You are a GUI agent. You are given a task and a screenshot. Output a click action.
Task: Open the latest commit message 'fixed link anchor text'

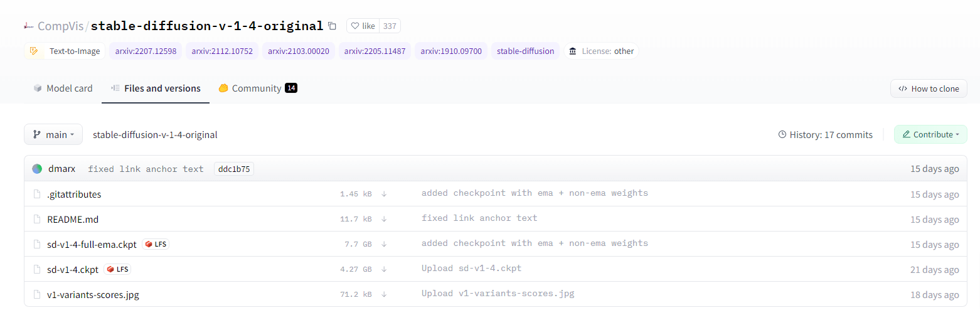(x=146, y=169)
